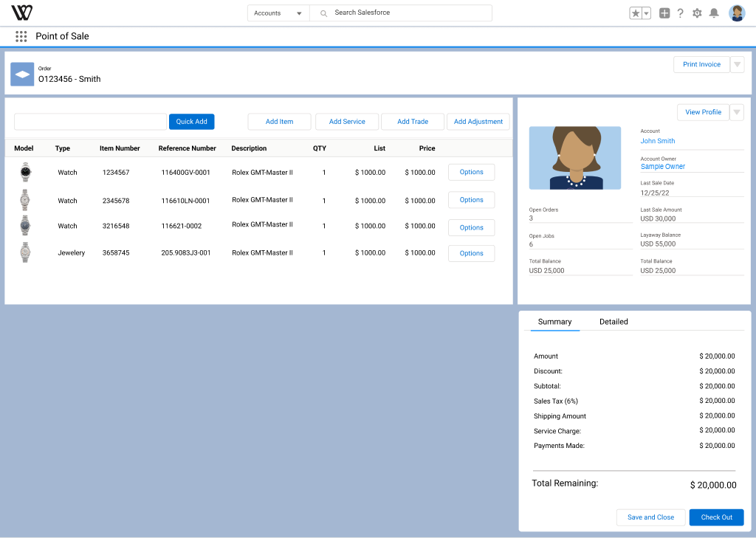Open the setup gear icon

click(697, 13)
